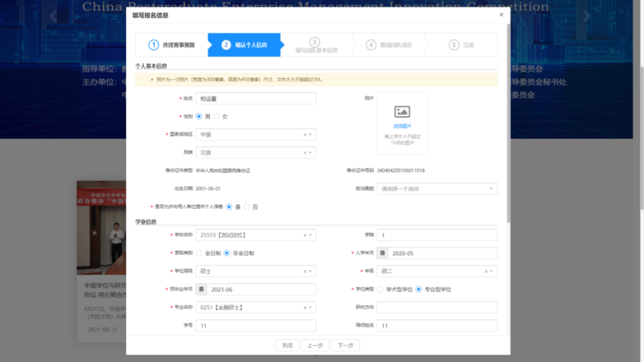Screen dimensions: 644x362
Task: Click the dialog's vertical scrollbar
Action: coord(508,119)
